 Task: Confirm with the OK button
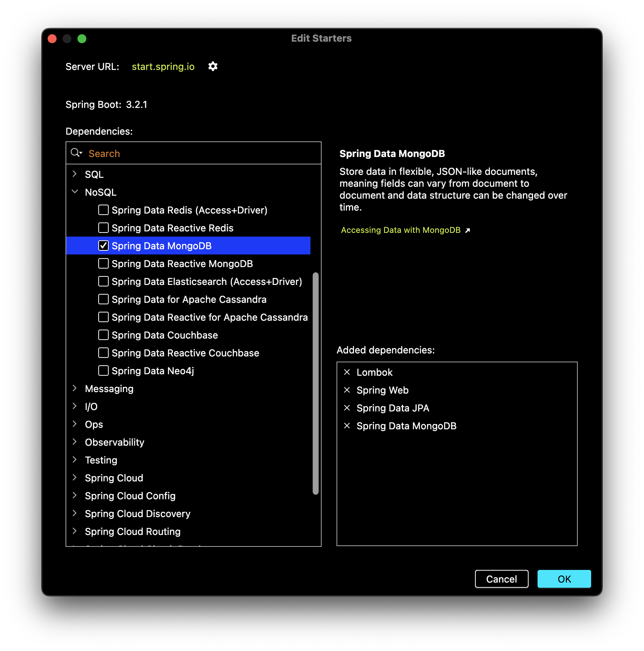click(564, 579)
